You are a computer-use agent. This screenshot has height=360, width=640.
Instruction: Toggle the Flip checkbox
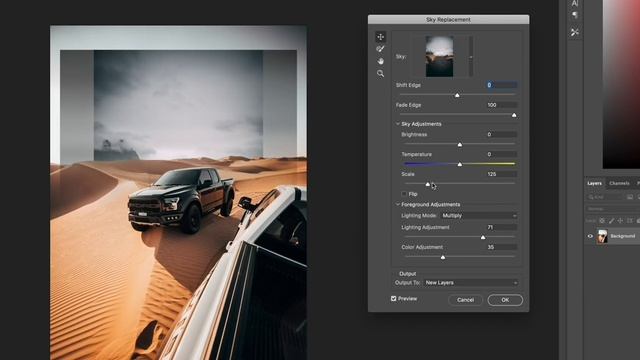(x=404, y=194)
